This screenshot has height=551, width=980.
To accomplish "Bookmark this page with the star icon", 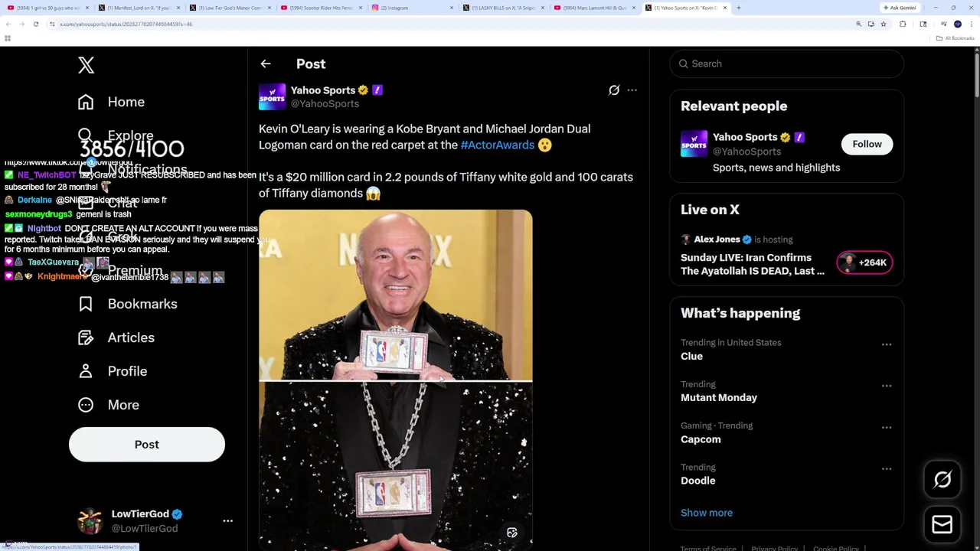I will pyautogui.click(x=884, y=24).
